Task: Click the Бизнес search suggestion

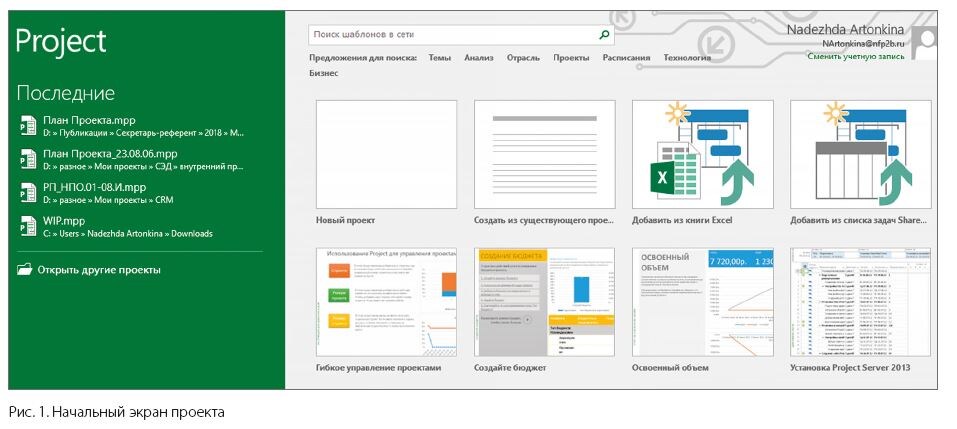Action: point(323,73)
